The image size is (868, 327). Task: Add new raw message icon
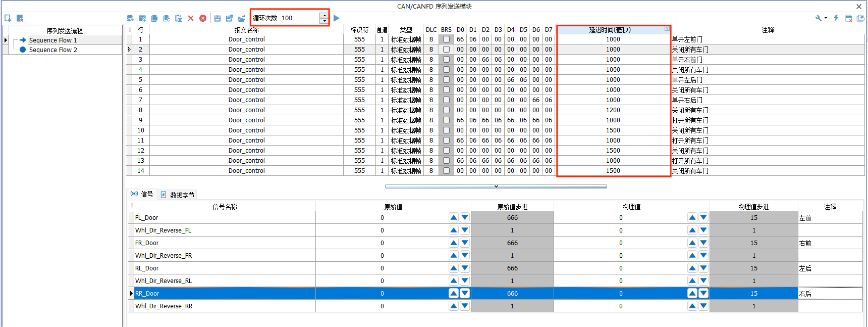pyautogui.click(x=142, y=18)
